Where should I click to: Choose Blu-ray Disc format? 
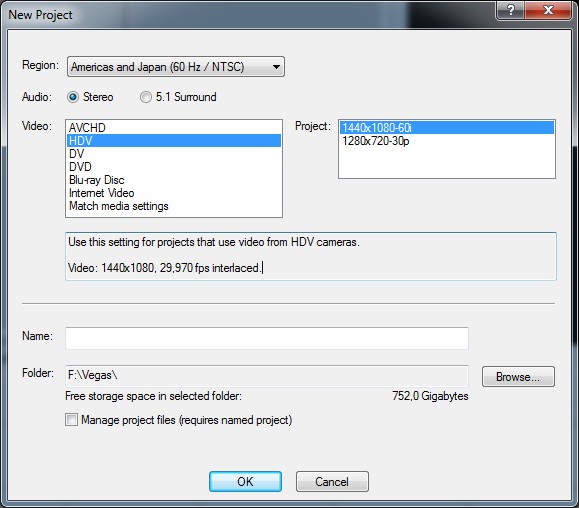tap(174, 180)
